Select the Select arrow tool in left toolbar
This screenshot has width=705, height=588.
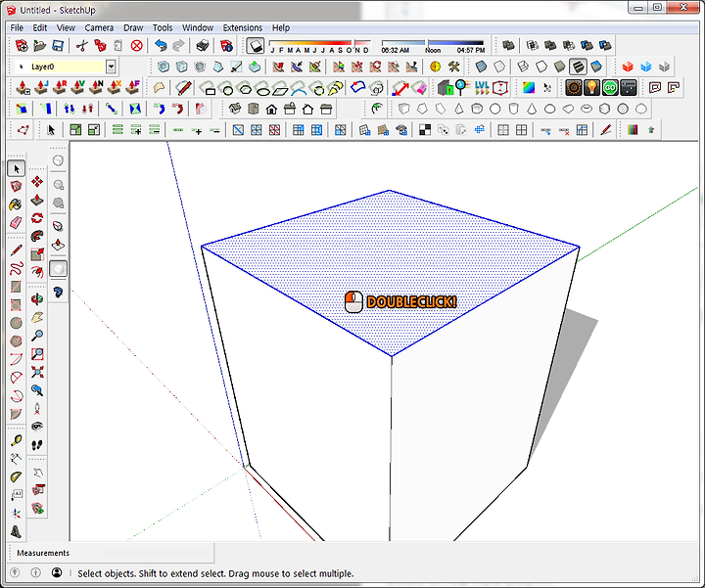tap(17, 169)
